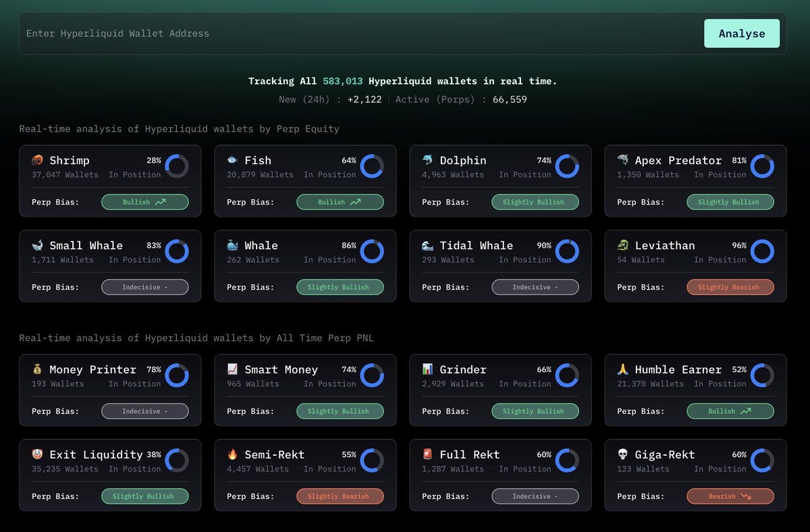This screenshot has width=810, height=532.
Task: Click the Whale card 86% position ring
Action: (372, 251)
